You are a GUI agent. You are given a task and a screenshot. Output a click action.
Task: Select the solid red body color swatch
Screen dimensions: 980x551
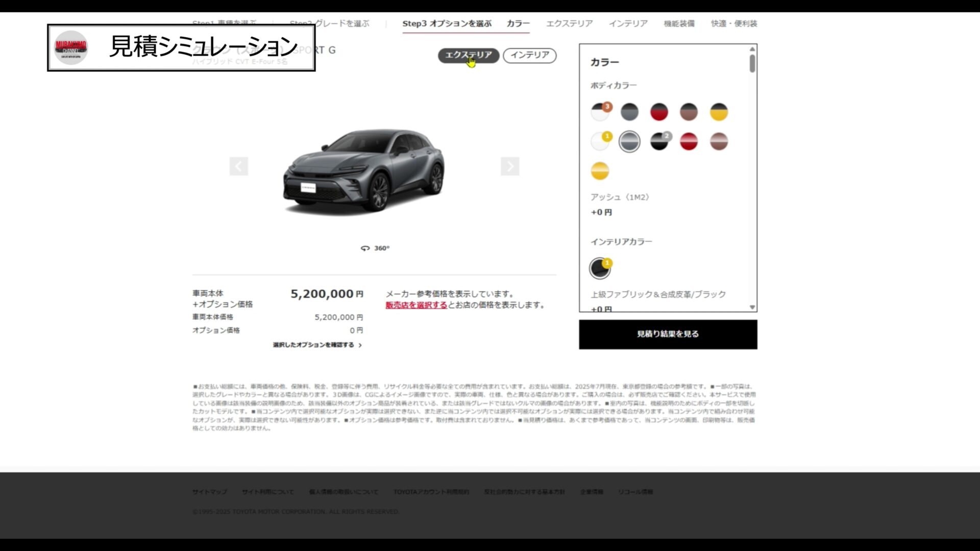689,141
